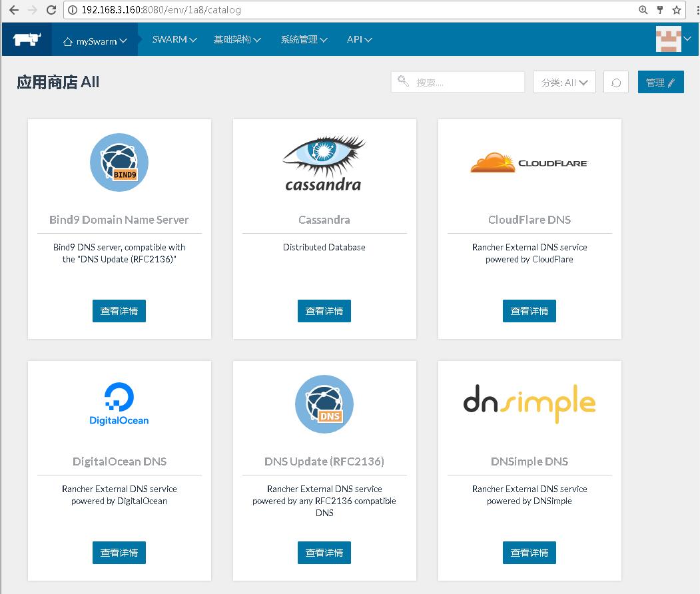Click the Bind9 Domain Name Server title

[119, 220]
